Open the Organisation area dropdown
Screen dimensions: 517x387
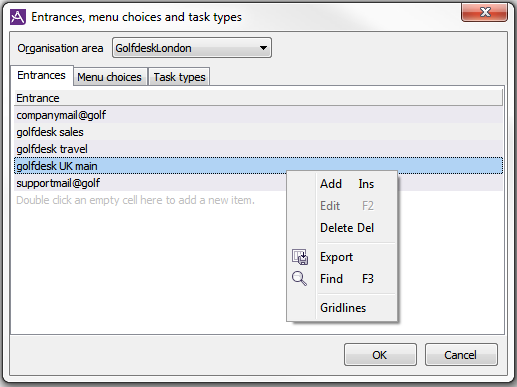[x=192, y=48]
